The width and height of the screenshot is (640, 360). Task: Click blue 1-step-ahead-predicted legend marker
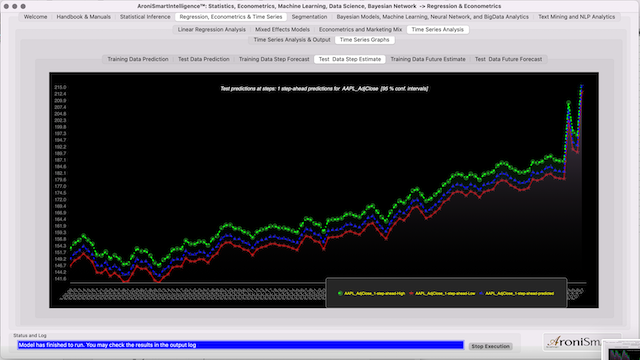tap(482, 293)
